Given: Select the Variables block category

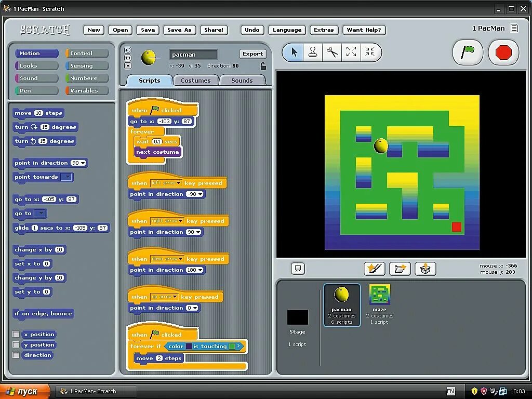Looking at the screenshot, I should (x=87, y=90).
